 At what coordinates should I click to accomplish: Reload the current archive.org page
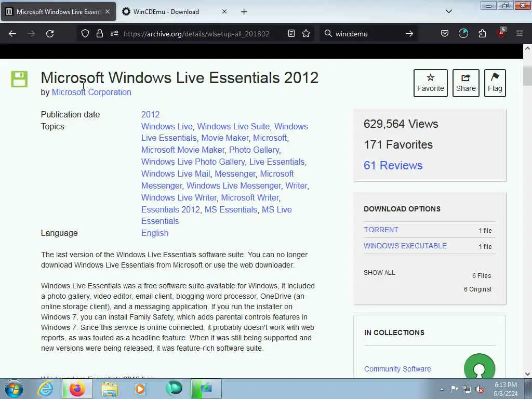click(x=50, y=34)
